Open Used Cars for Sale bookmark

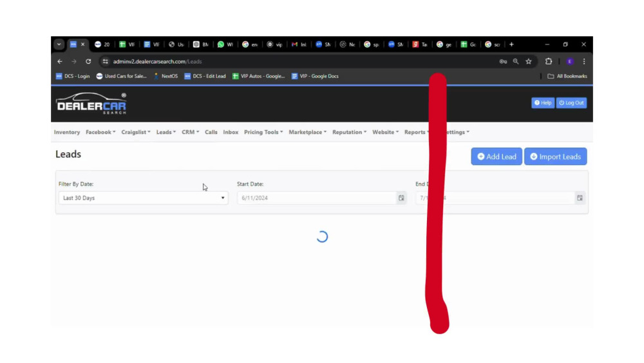click(x=121, y=77)
